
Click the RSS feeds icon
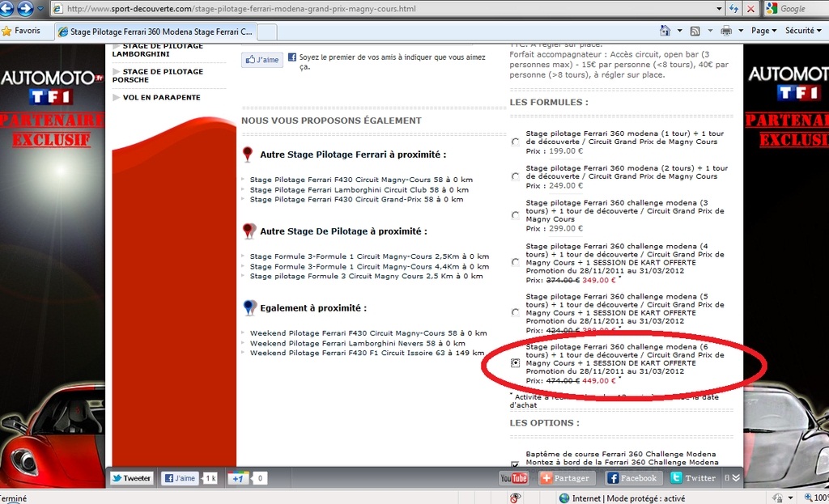click(x=695, y=31)
